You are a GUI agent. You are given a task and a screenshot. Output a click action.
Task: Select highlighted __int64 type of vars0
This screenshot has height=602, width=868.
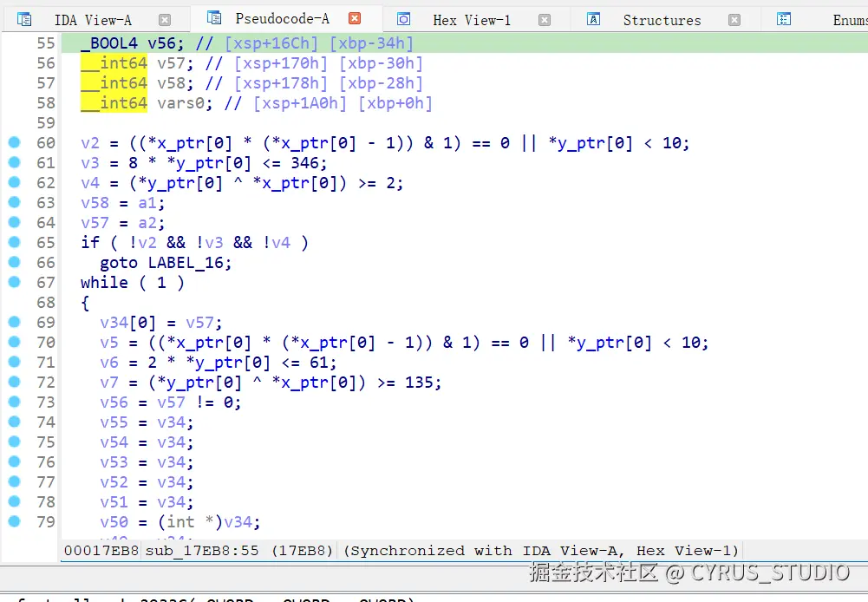pos(114,103)
